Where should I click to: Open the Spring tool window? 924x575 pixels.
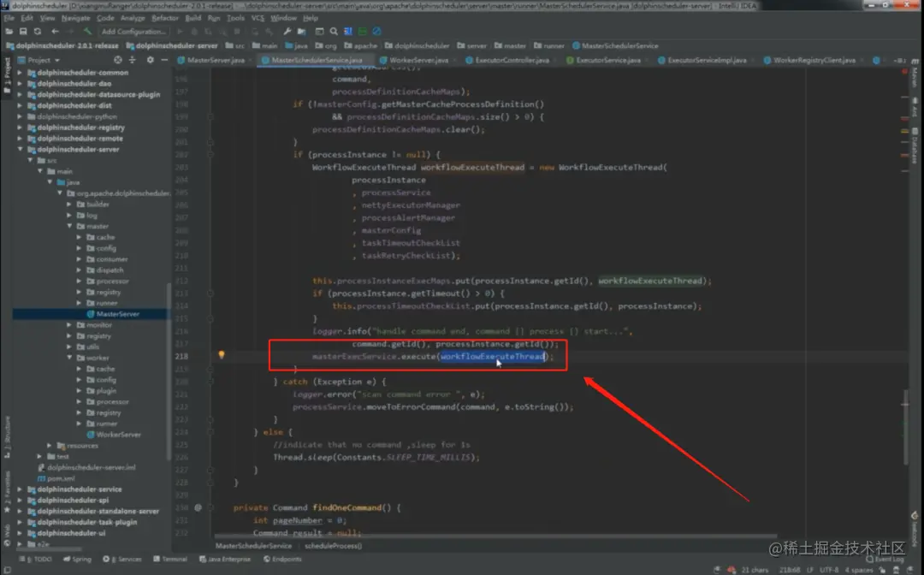77,559
